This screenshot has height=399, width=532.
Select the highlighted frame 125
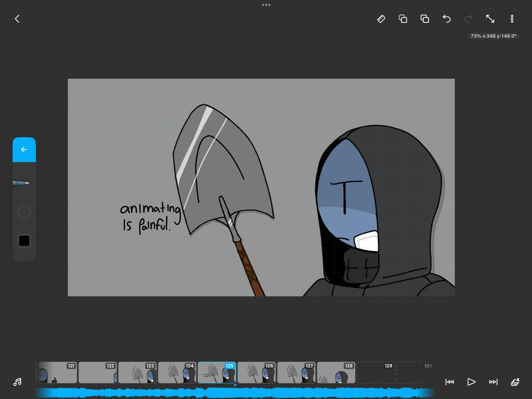click(x=217, y=372)
